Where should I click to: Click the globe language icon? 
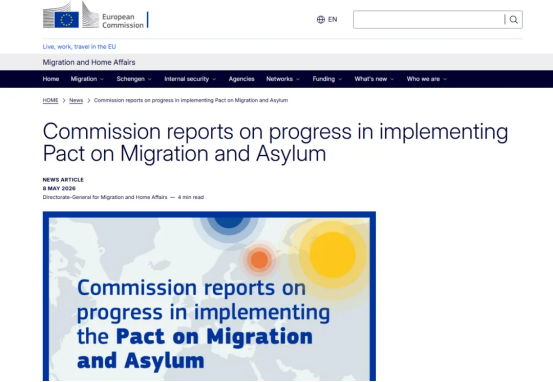click(321, 20)
